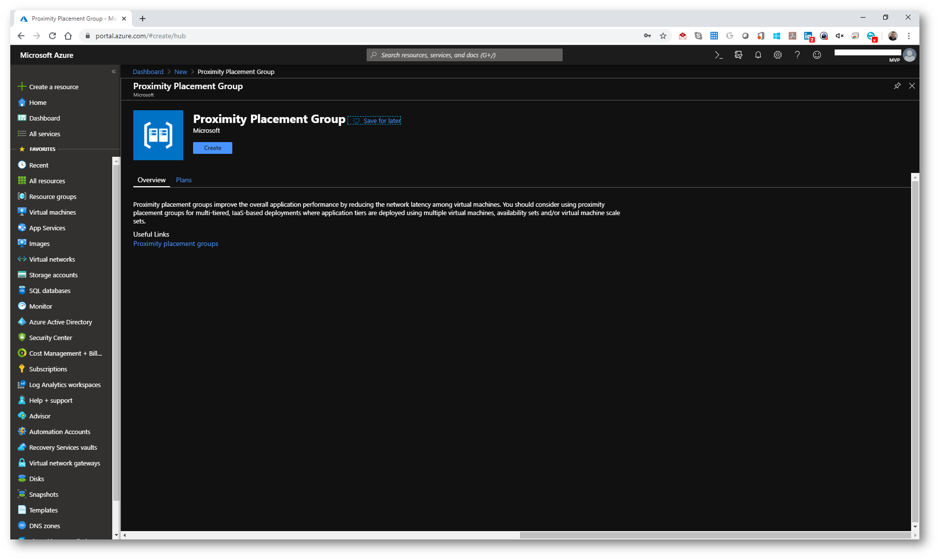
Task: Close the Proximity Placement Group browser tab
Action: pyautogui.click(x=124, y=19)
